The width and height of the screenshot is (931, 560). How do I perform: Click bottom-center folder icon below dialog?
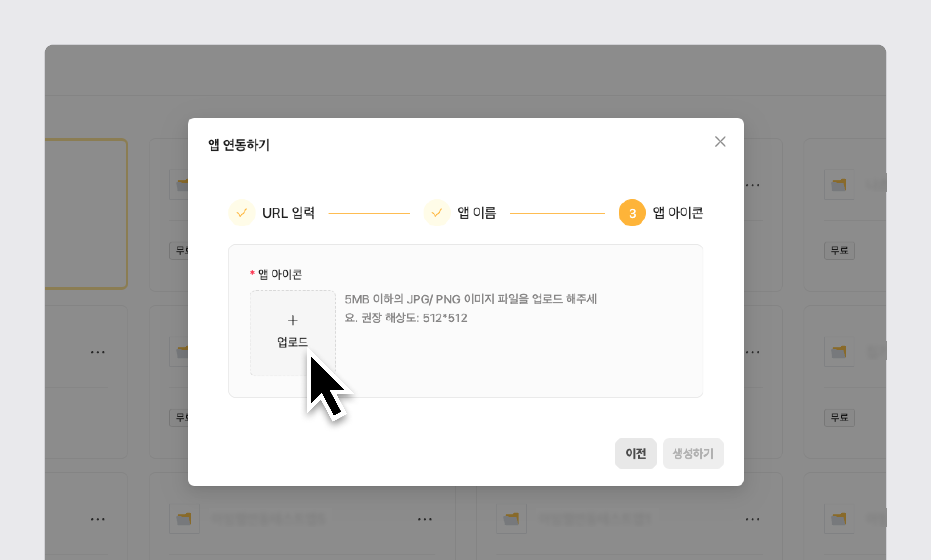pos(512,519)
